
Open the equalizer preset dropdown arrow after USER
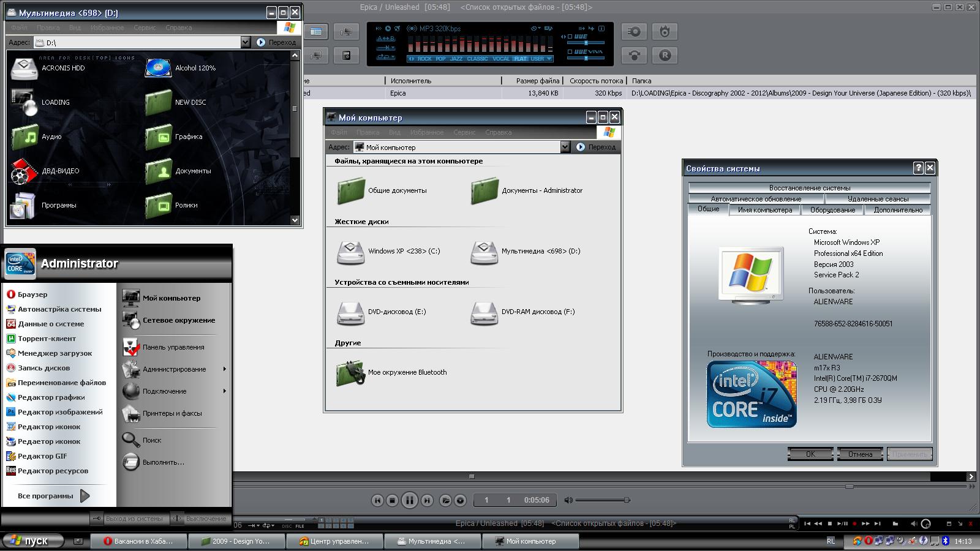click(x=549, y=59)
